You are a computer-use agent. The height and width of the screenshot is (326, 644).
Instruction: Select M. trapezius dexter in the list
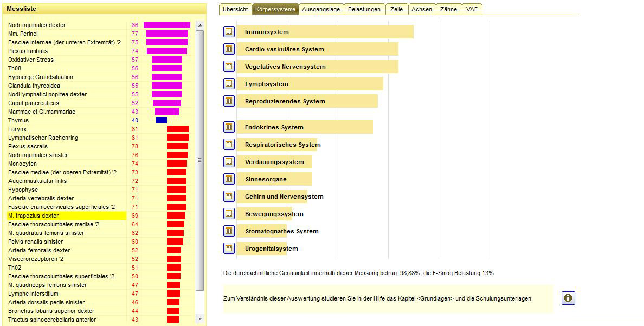click(34, 216)
